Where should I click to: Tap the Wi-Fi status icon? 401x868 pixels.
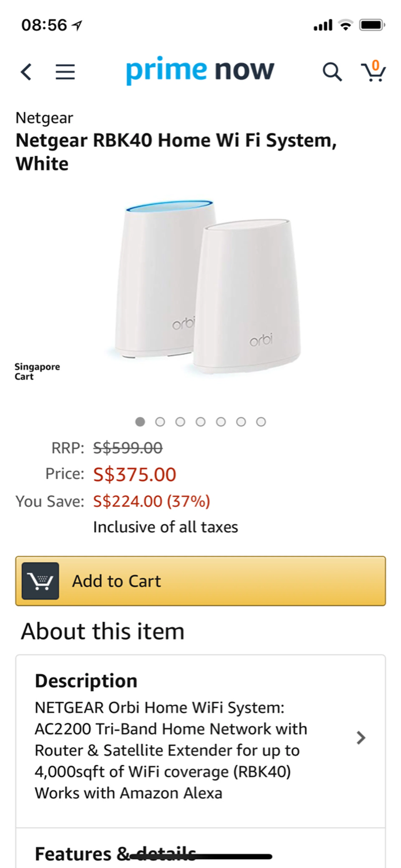(x=345, y=25)
